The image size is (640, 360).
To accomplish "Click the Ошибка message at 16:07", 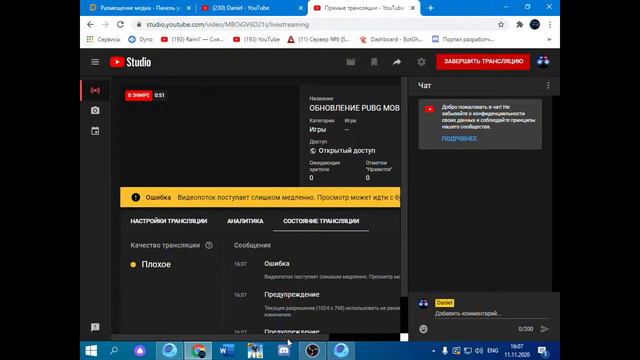I will click(x=277, y=264).
